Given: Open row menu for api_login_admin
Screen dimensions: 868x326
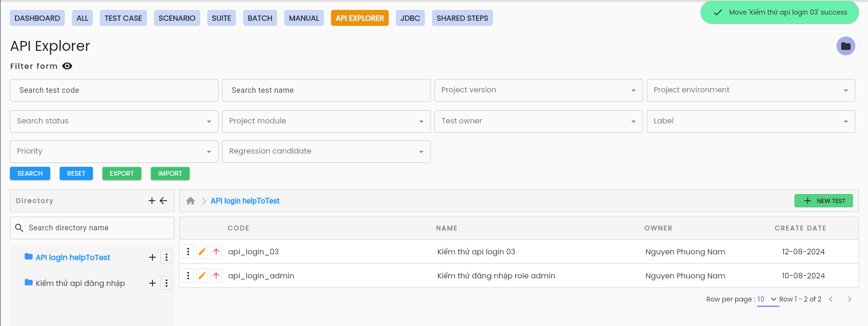Looking at the screenshot, I should pyautogui.click(x=188, y=276).
